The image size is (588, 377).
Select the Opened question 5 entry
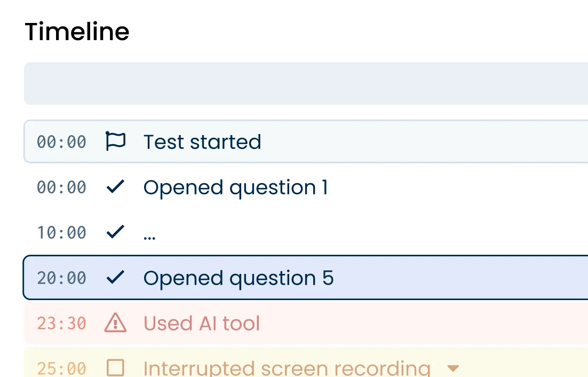click(239, 278)
